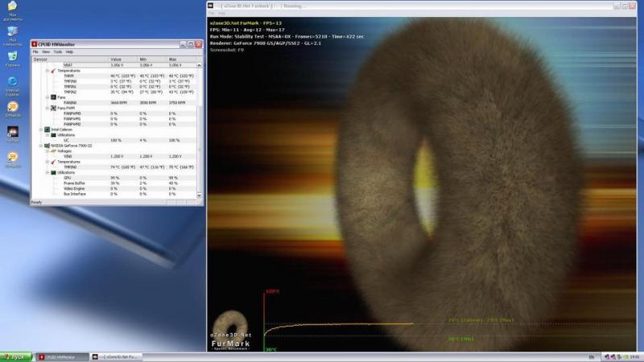Image resolution: width=644 pixels, height=362 pixels.
Task: Click the Windows Start button
Action: tap(16, 356)
